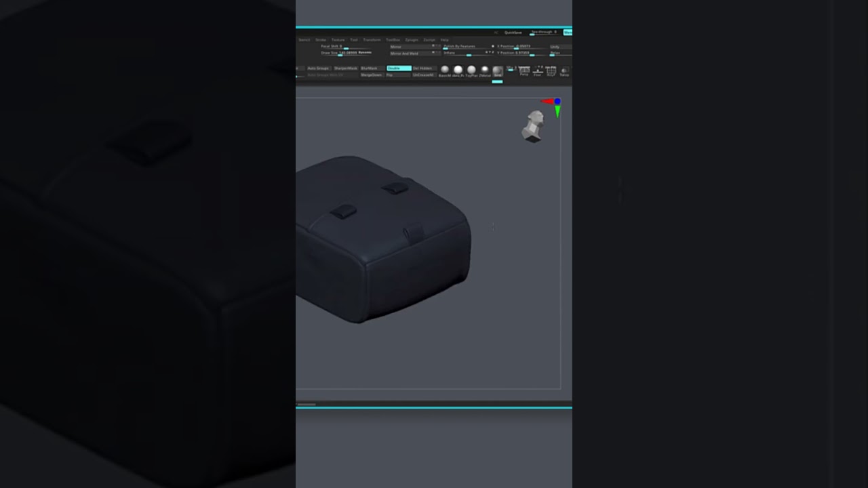Click the red X axis cone

click(547, 102)
